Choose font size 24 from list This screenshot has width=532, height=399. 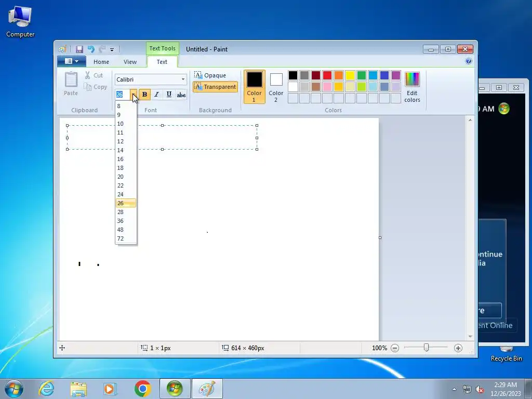point(126,194)
